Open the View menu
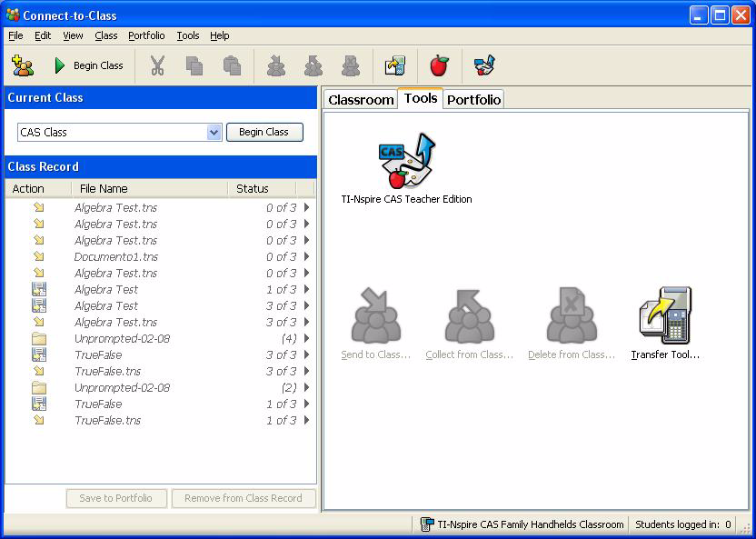This screenshot has width=756, height=539. tap(73, 35)
